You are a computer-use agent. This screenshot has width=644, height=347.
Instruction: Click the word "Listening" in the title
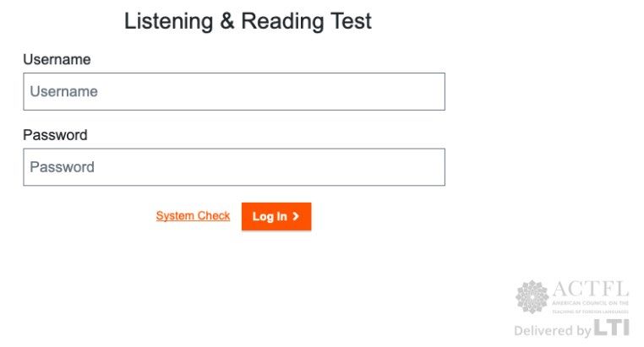click(x=169, y=21)
